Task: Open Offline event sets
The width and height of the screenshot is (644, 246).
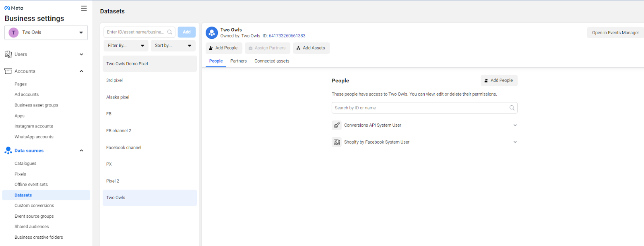Action: (31, 185)
